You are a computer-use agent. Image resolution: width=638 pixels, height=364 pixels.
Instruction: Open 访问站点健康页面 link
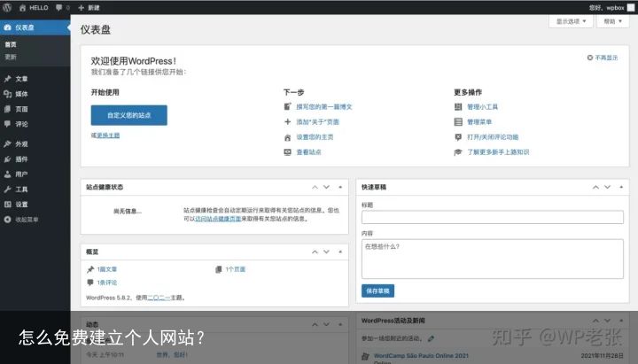[218, 219]
